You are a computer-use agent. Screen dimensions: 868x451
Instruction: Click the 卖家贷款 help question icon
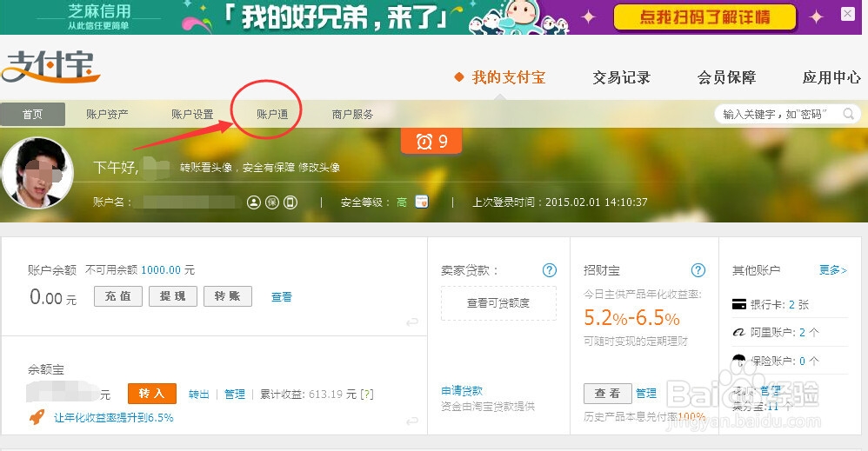[549, 270]
